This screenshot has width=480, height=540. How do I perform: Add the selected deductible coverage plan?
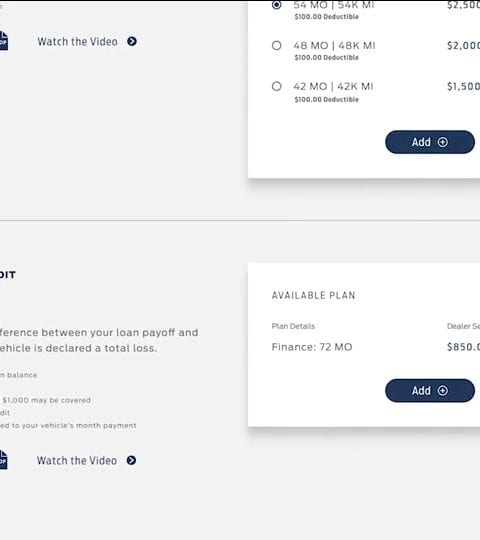pyautogui.click(x=430, y=142)
